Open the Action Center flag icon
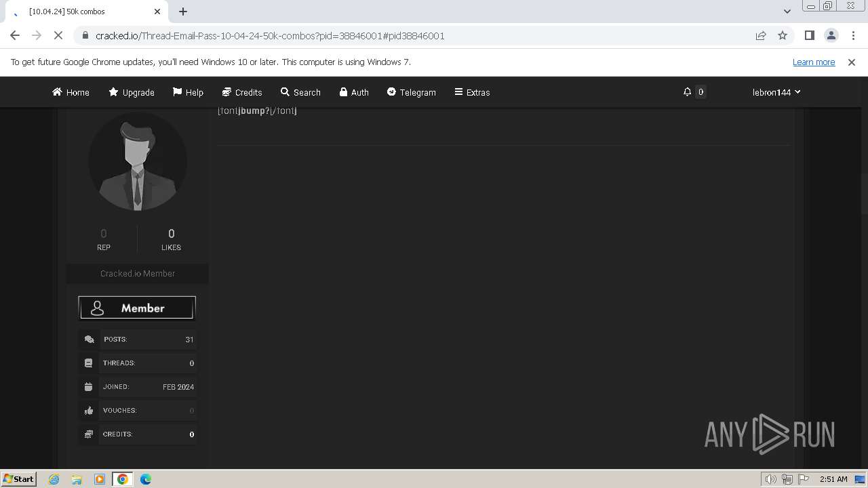868x488 pixels. [803, 479]
